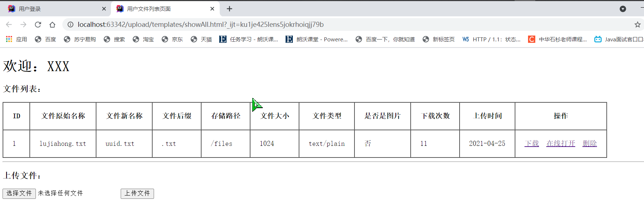Open the tab search dropdown arrow
644x201 pixels.
[623, 9]
